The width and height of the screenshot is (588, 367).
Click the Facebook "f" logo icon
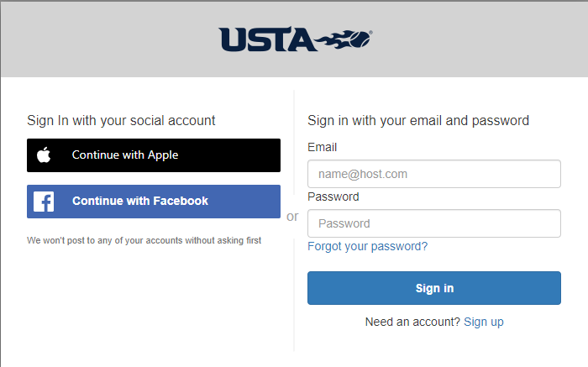point(44,202)
